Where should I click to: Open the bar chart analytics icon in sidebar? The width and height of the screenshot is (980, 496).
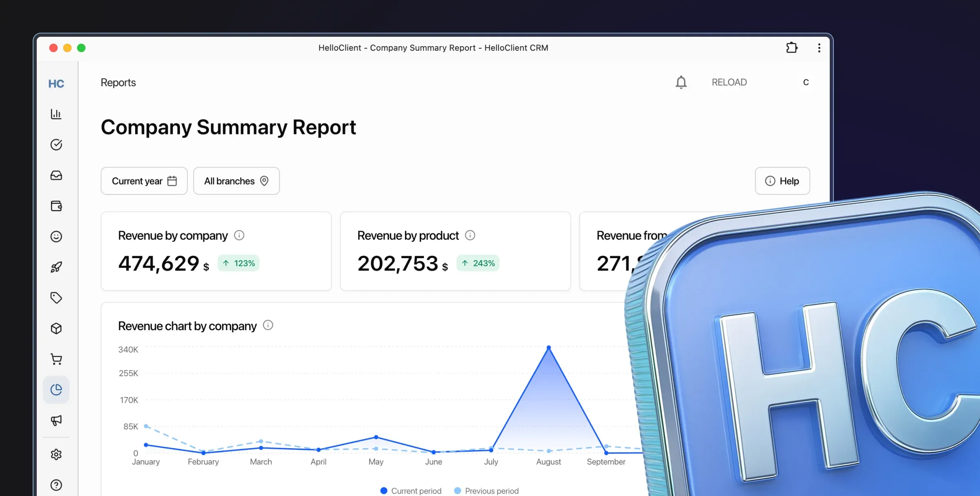[56, 114]
